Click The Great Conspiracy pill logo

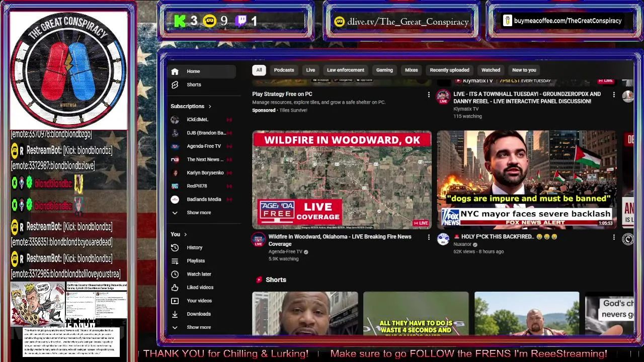pyautogui.click(x=68, y=70)
